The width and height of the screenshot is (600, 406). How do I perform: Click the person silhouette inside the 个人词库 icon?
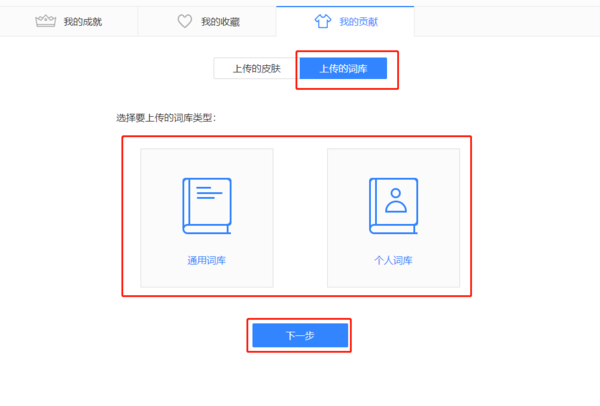click(x=396, y=200)
